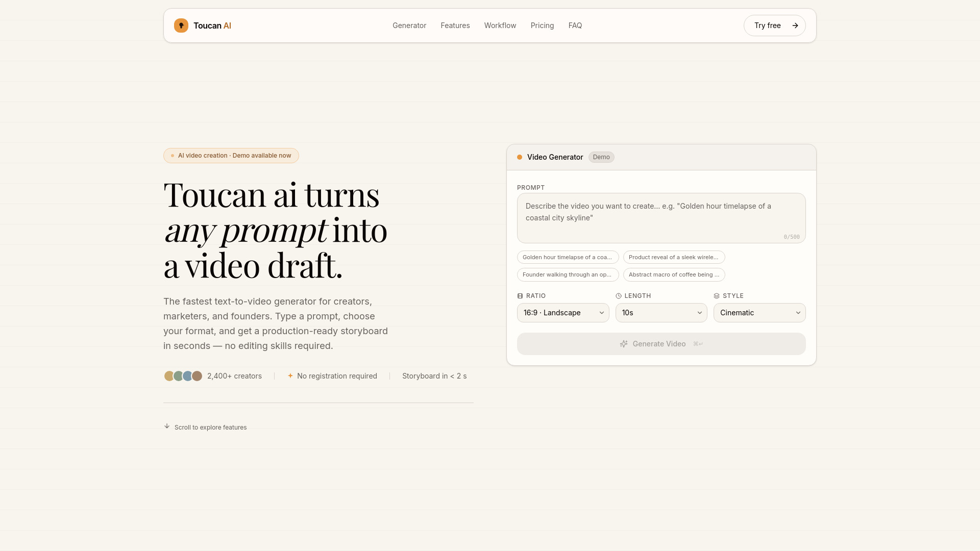Click the sparkle icon on Generate Video
This screenshot has width=980, height=551.
(x=624, y=344)
